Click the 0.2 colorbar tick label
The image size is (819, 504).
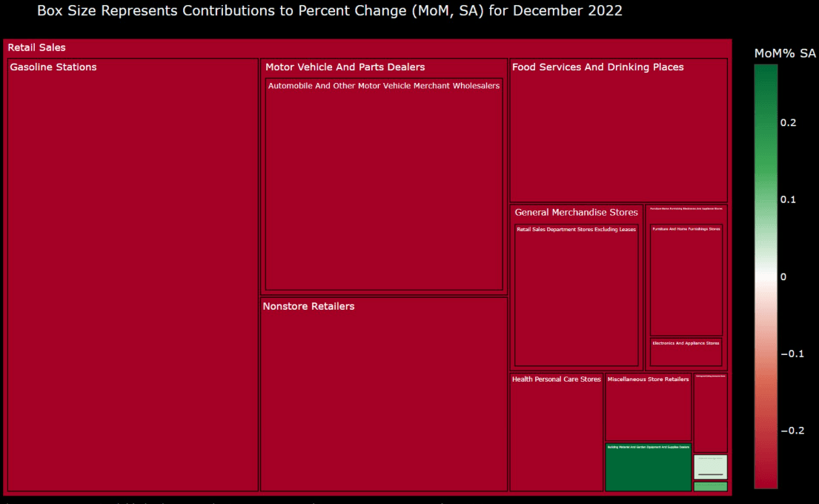click(x=788, y=123)
